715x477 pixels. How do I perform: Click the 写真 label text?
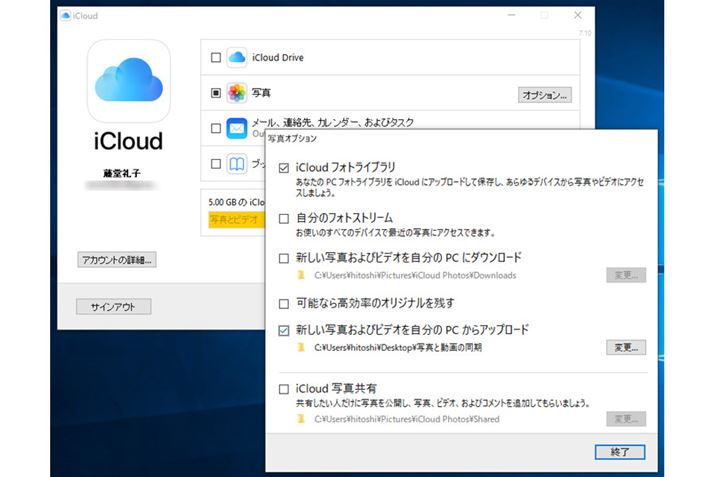pyautogui.click(x=261, y=93)
